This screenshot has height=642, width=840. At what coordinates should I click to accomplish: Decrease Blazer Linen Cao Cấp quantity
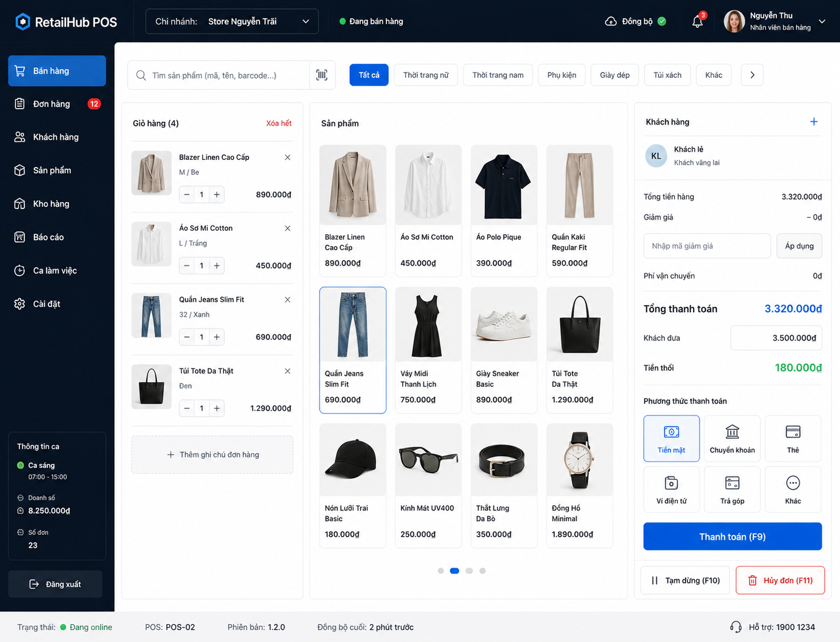point(187,194)
